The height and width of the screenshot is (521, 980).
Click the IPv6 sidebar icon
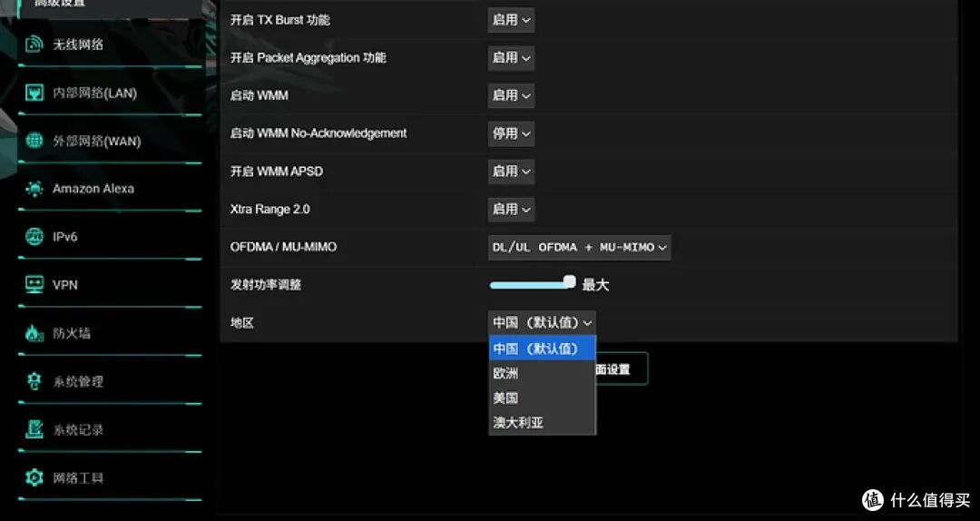pos(34,236)
